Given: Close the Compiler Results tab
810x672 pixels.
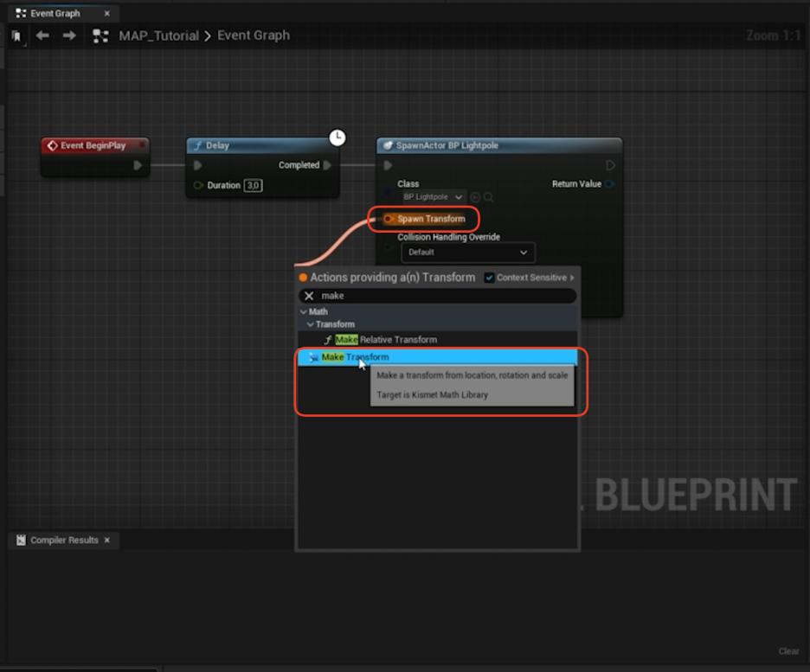Looking at the screenshot, I should pyautogui.click(x=107, y=540).
